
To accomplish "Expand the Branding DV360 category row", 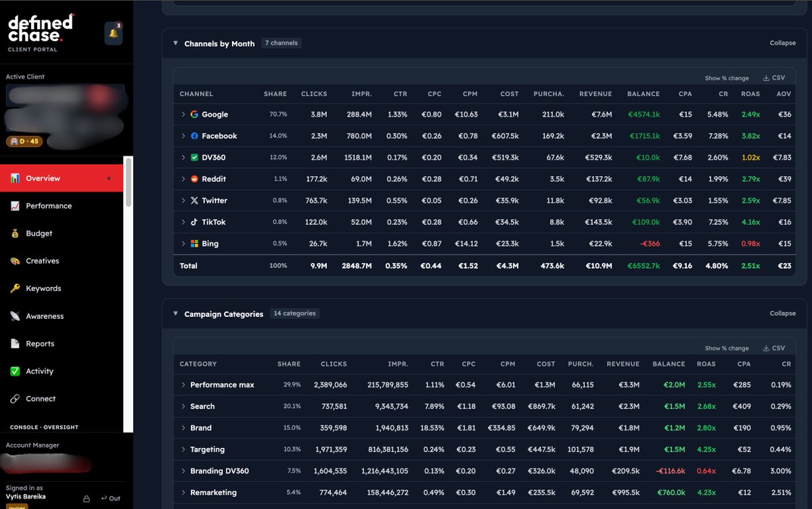I will click(x=183, y=471).
